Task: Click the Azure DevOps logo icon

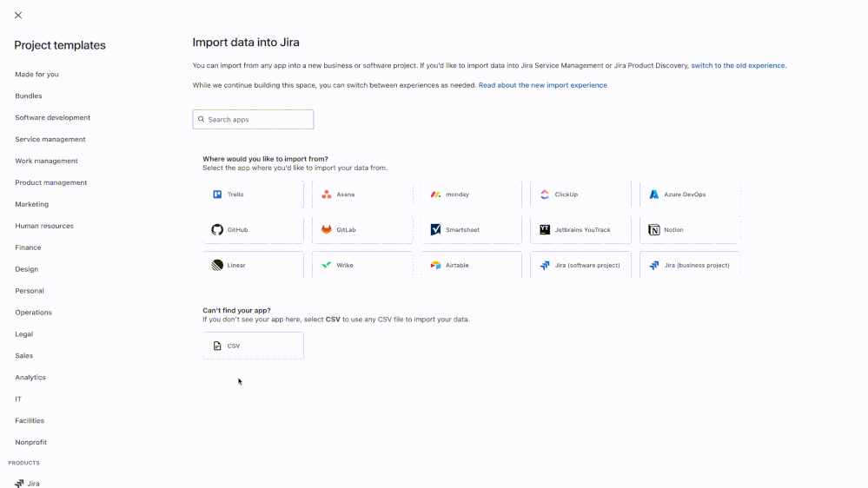Action: [653, 195]
